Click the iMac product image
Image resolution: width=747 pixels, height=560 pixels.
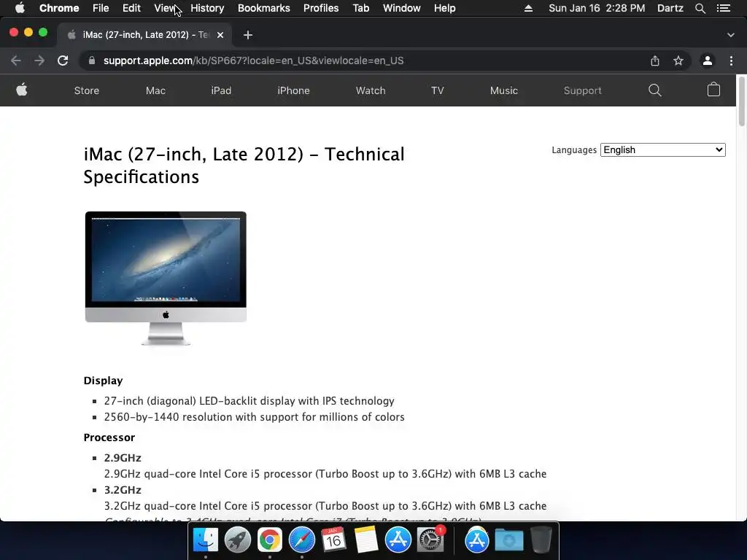tap(166, 278)
